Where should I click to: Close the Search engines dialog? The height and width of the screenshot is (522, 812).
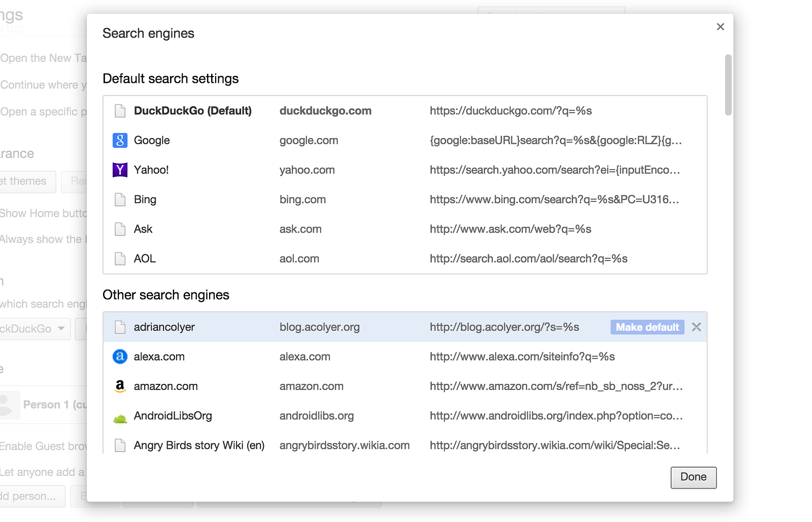click(x=720, y=27)
